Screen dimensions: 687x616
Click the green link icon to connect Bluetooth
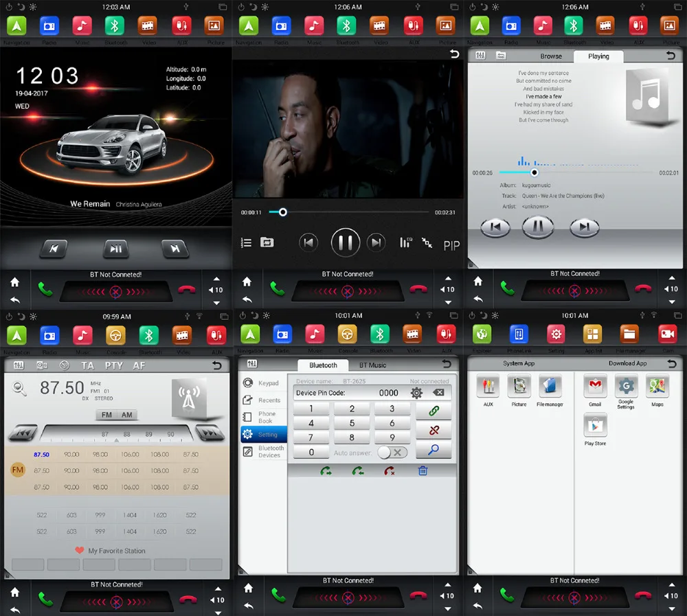[433, 411]
